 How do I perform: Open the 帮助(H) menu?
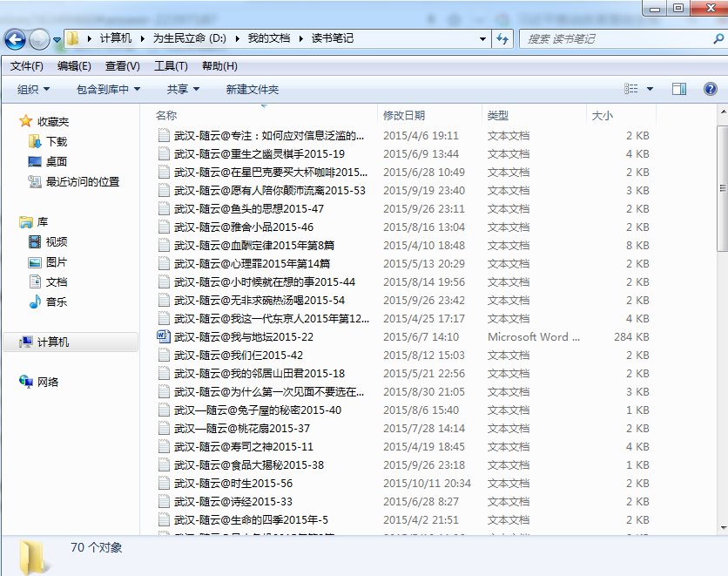click(219, 66)
